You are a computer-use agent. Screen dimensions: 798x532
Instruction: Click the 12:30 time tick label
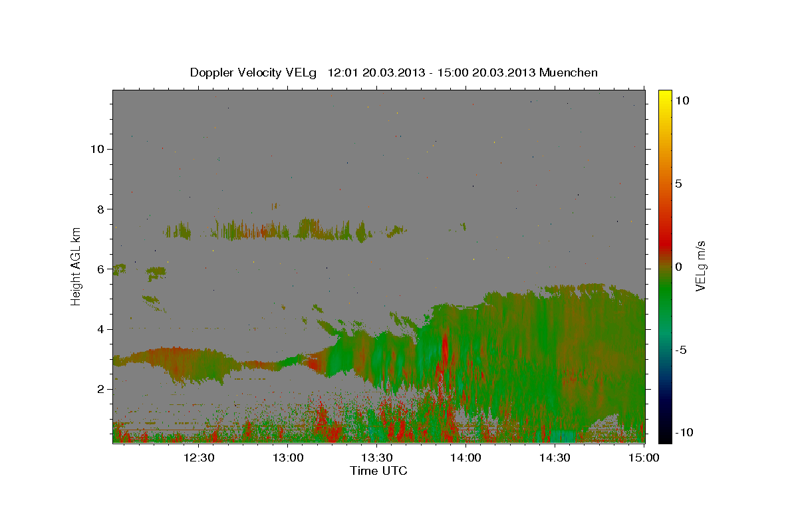coord(199,458)
